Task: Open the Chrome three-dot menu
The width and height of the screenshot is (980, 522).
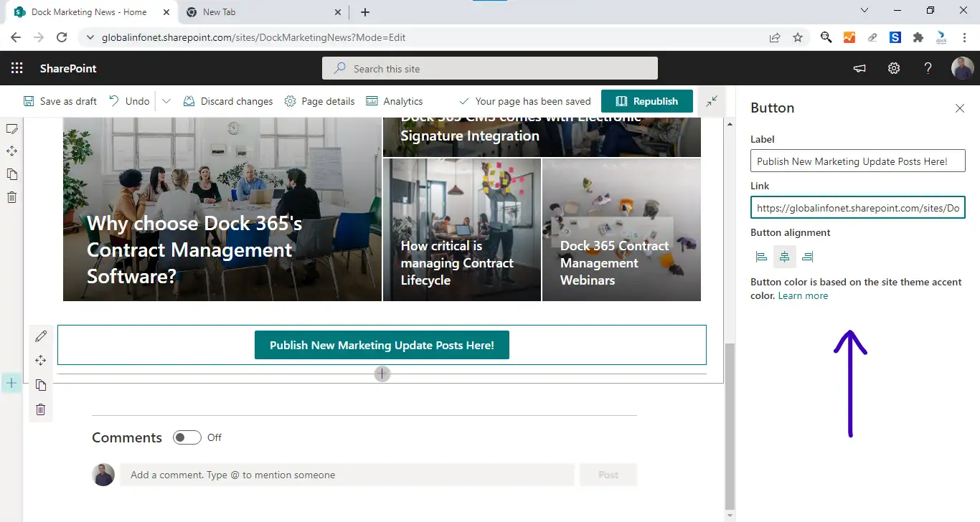Action: (x=964, y=37)
